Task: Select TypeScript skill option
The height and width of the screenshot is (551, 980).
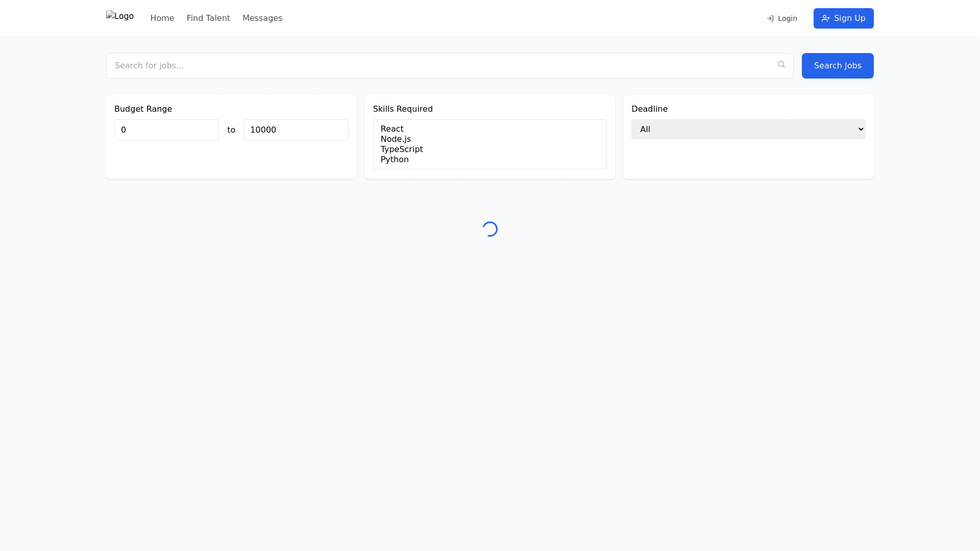Action: pos(401,149)
